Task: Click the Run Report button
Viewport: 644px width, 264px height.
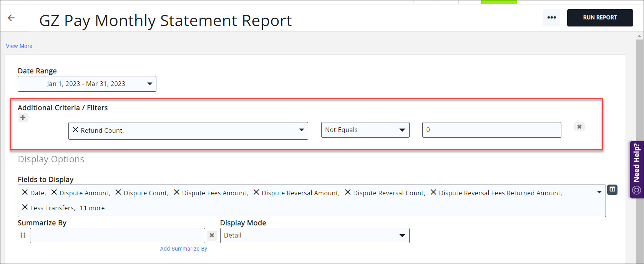Action: [x=600, y=18]
